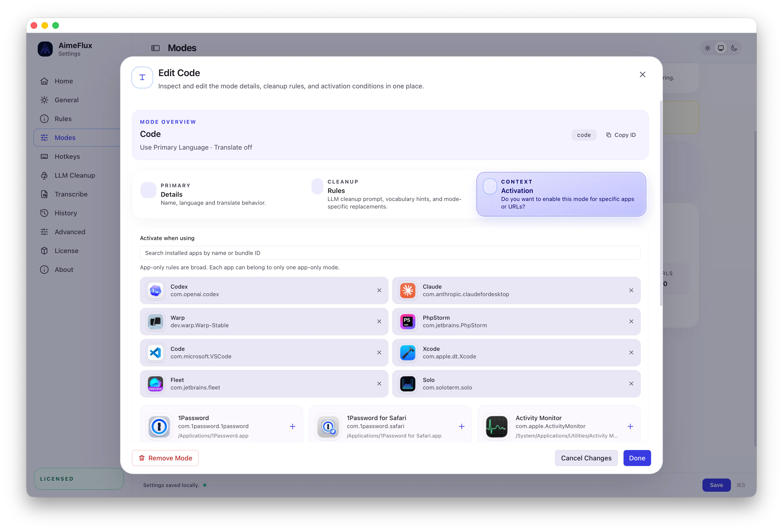Screen dimensions: 783x532
Task: Select Modes in the sidebar
Action: 77,137
